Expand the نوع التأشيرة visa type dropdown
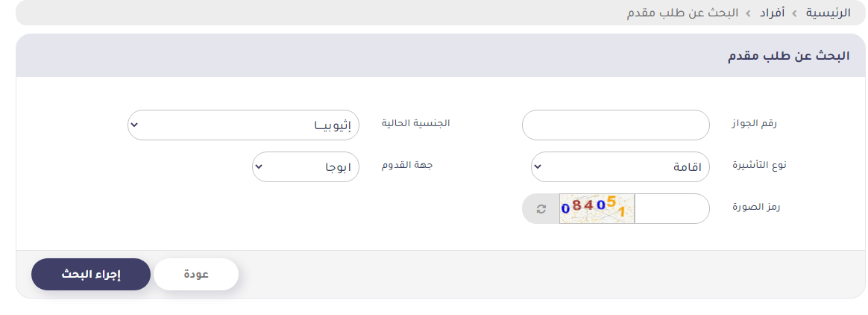The image size is (868, 315). (x=620, y=167)
